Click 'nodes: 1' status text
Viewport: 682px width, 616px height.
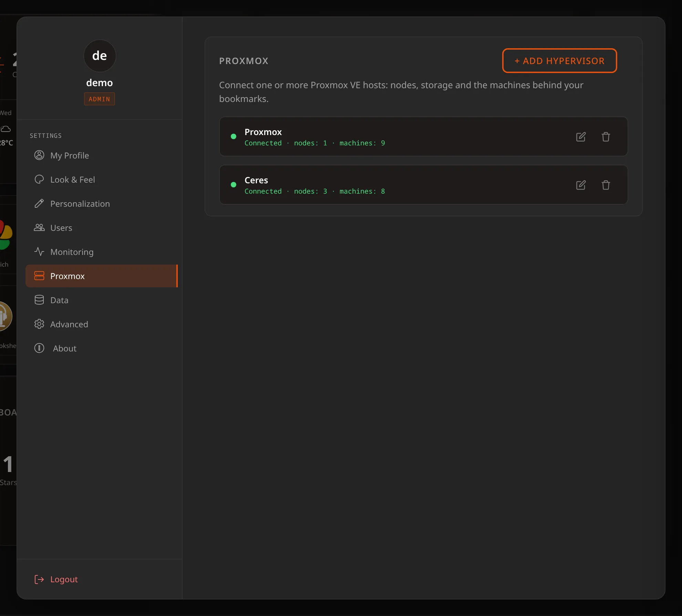(x=310, y=143)
